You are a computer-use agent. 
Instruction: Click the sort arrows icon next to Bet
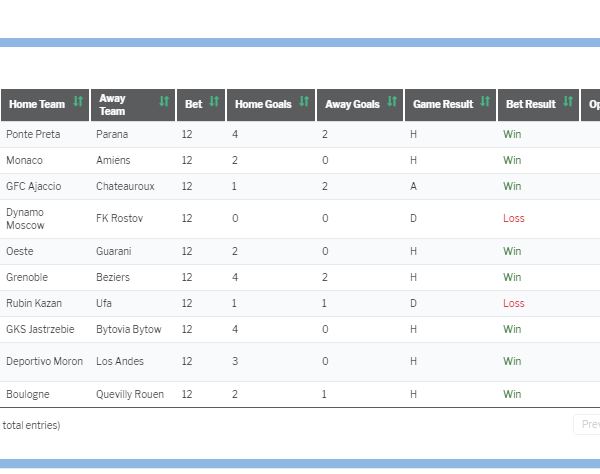(214, 103)
